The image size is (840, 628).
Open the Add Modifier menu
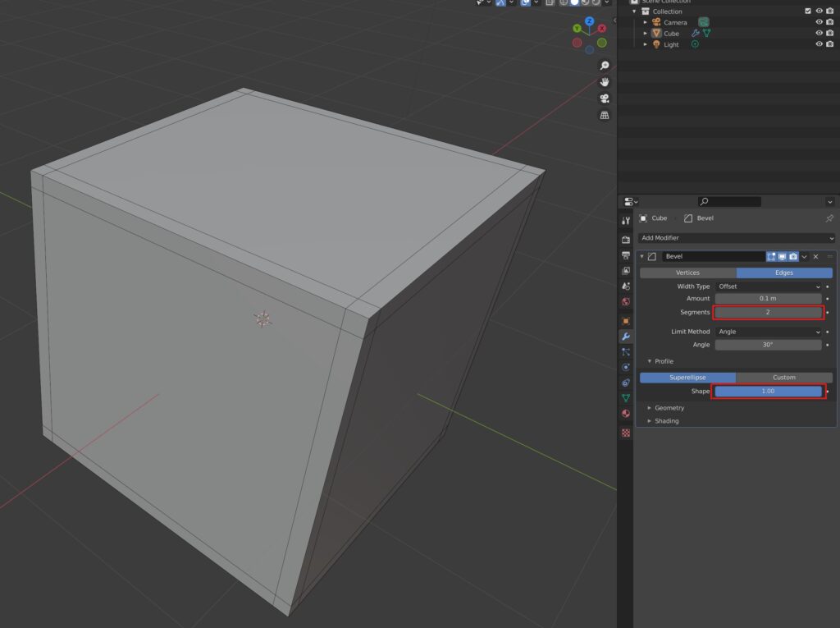[x=736, y=237]
